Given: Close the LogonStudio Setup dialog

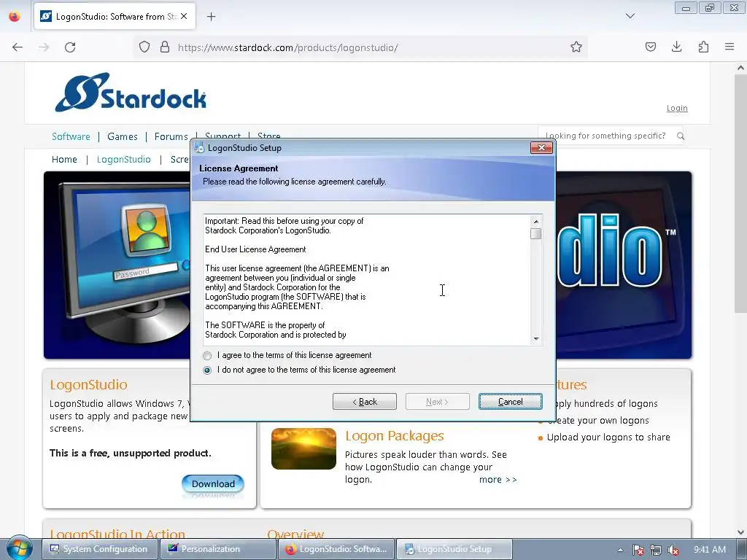Looking at the screenshot, I should tap(541, 147).
